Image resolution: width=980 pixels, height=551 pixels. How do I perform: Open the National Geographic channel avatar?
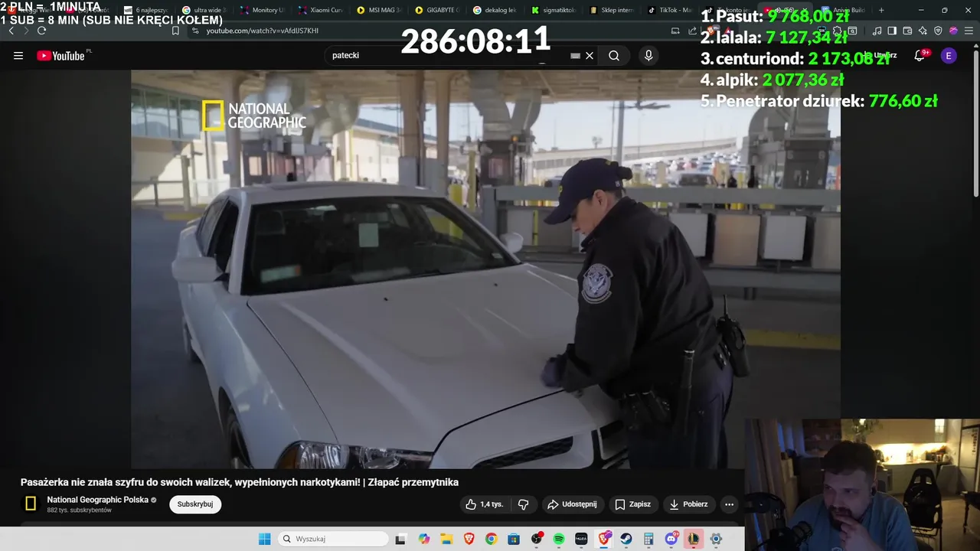pyautogui.click(x=31, y=504)
